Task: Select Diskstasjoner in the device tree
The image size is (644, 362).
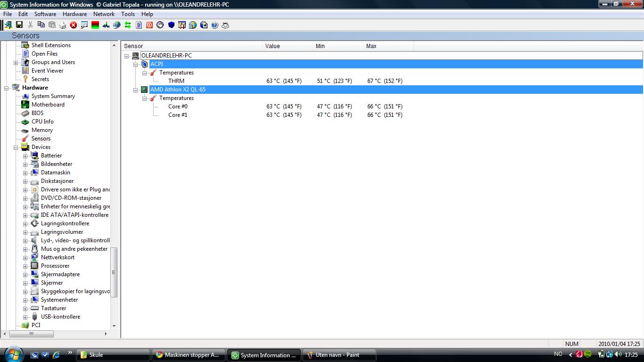Action: click(x=57, y=181)
